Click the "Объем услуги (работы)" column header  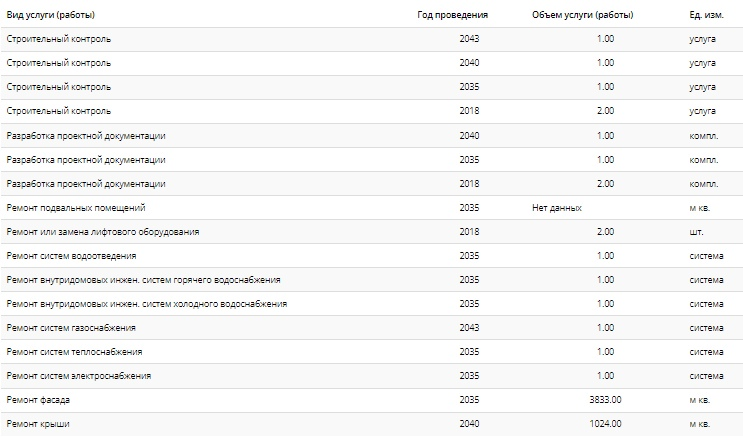[x=583, y=15]
